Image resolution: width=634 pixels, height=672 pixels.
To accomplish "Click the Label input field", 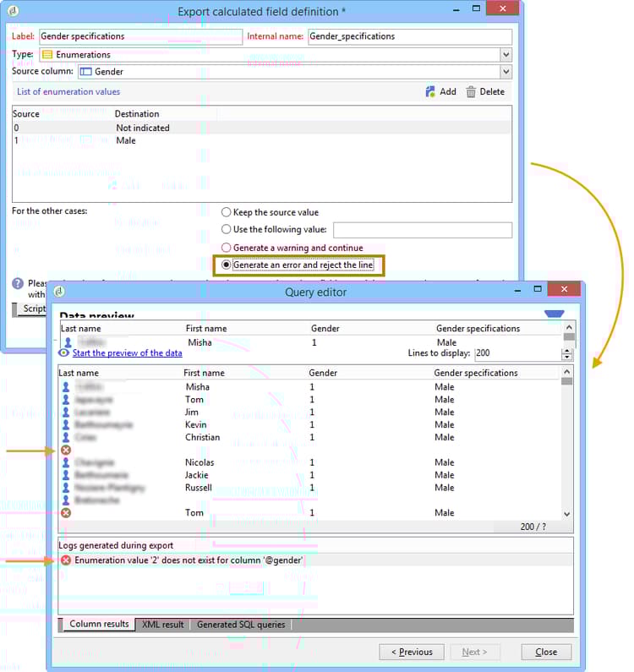I will point(140,36).
